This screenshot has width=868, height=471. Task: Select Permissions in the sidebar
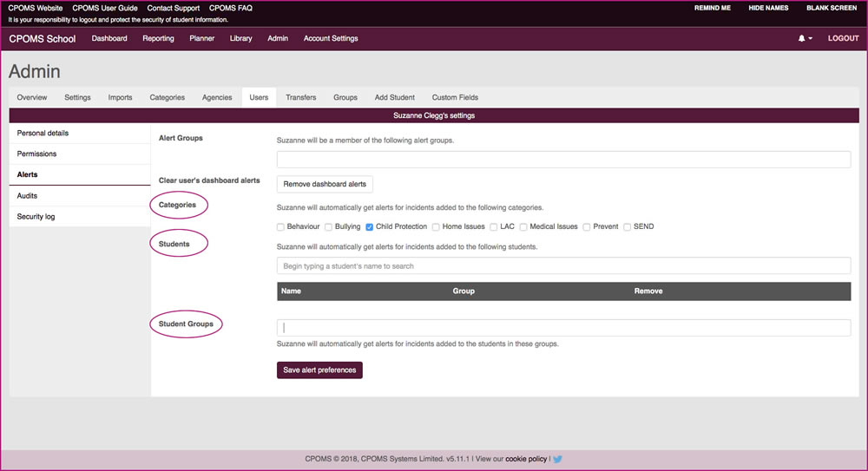[80, 154]
